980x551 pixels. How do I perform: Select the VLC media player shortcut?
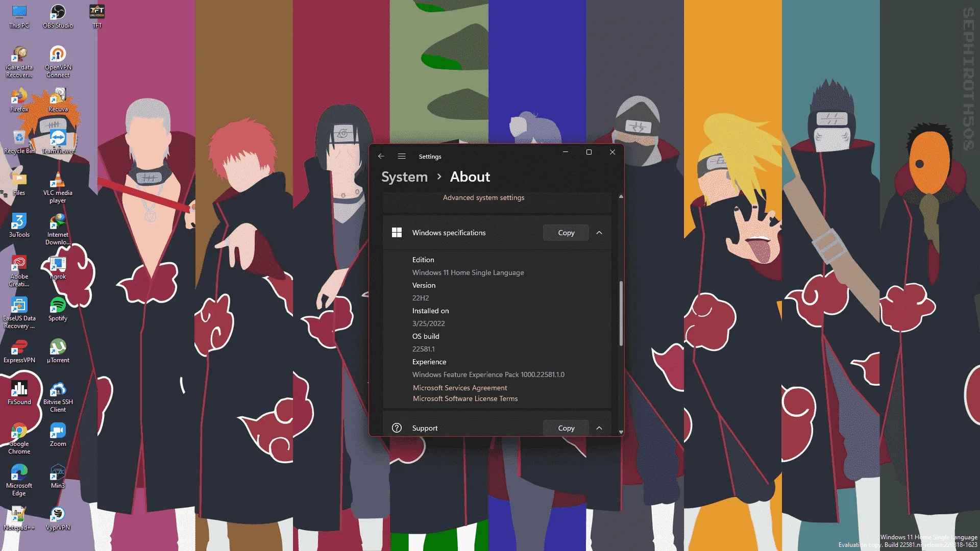(58, 188)
